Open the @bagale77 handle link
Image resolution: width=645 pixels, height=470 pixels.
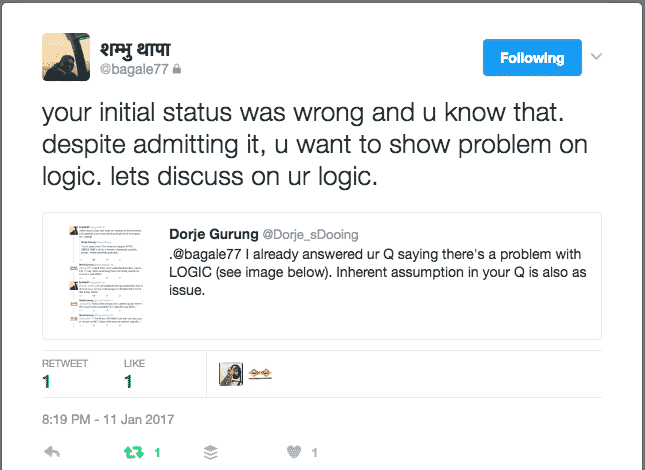(134, 69)
